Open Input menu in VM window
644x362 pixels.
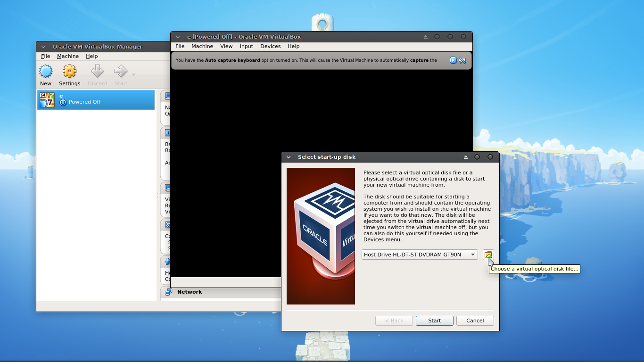pos(246,46)
